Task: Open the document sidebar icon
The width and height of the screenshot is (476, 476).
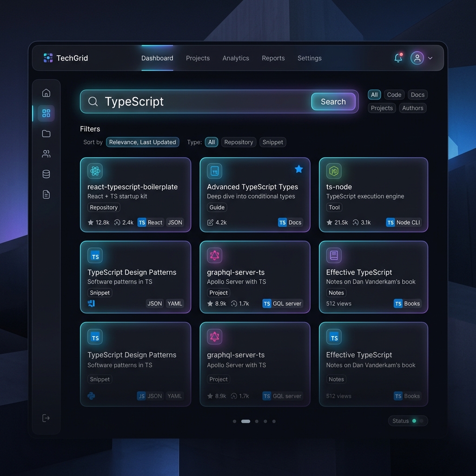Action: click(46, 194)
